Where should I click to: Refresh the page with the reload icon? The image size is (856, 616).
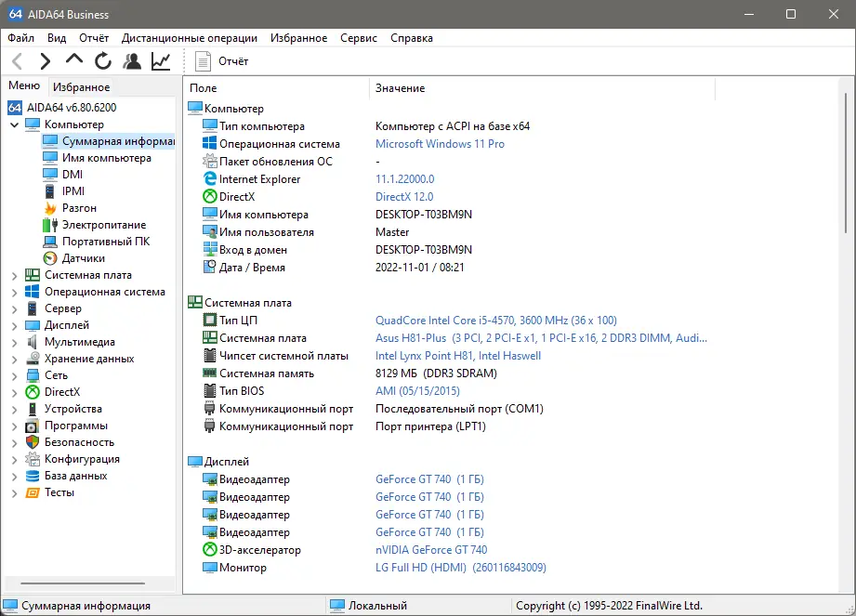[x=102, y=61]
